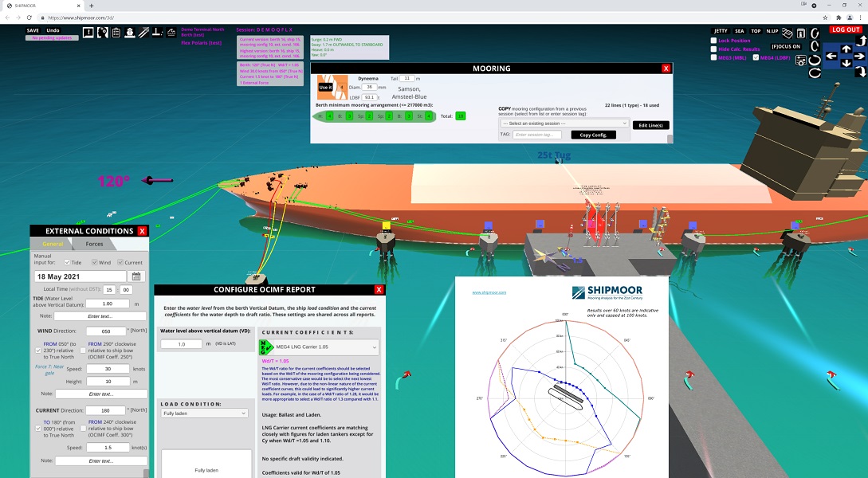Click the current Direction input field
The width and height of the screenshot is (868, 478).
[x=105, y=410]
